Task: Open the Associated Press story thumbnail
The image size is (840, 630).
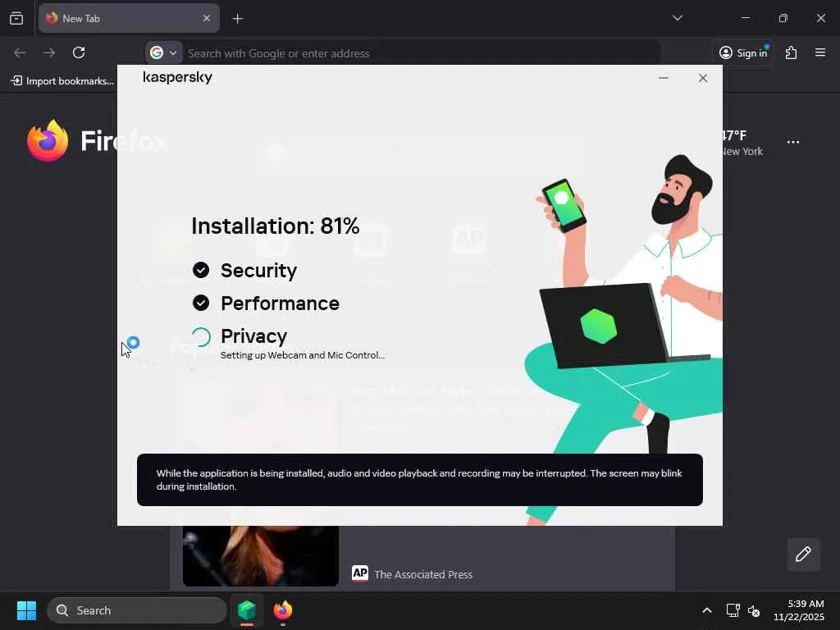Action: [x=260, y=555]
